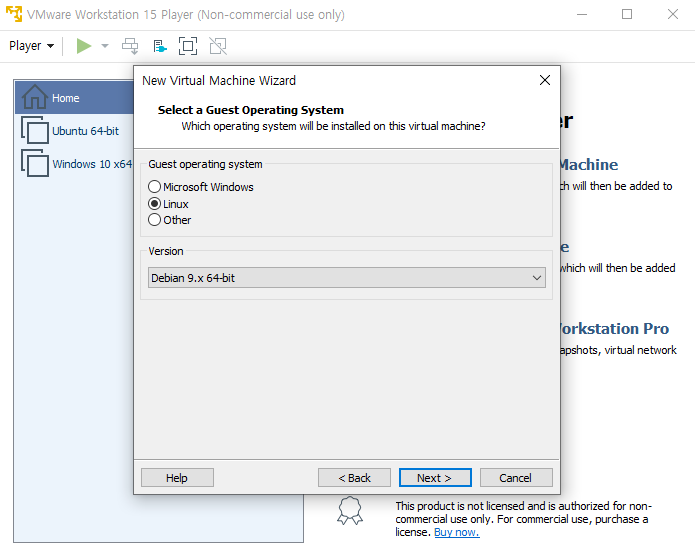695x555 pixels.
Task: Choose the Other guest OS radio button
Action: tap(154, 219)
